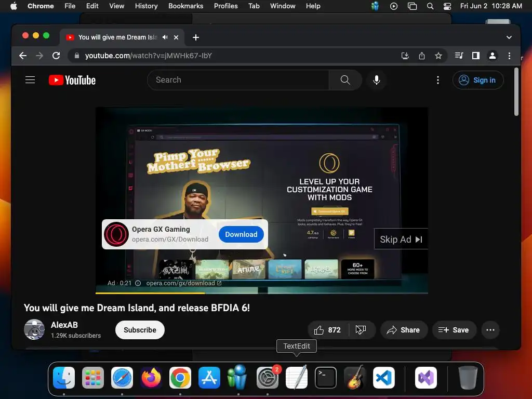Viewport: 532px width, 399px height.
Task: Launch Visual Studio Code from the Dock
Action: (x=384, y=378)
